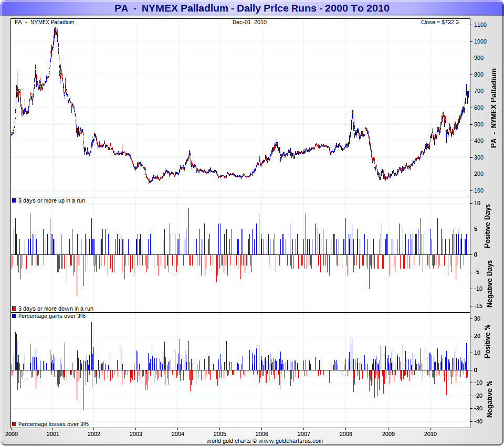Click the 400 price axis label
504x446 pixels.
479,141
